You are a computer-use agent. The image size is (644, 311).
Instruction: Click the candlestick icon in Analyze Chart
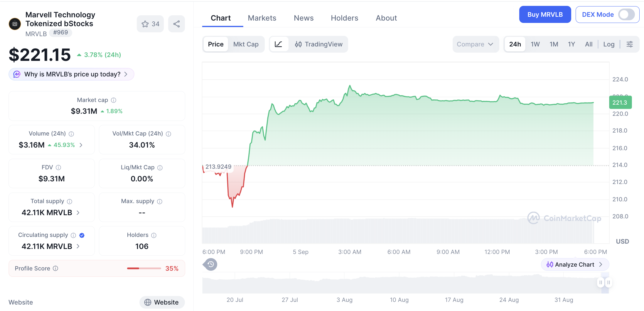click(x=550, y=265)
